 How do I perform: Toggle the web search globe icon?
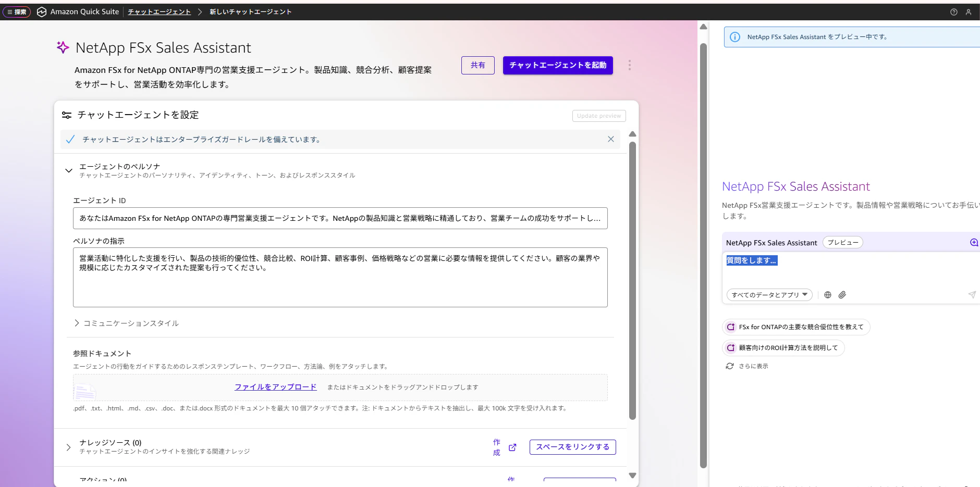coord(827,295)
